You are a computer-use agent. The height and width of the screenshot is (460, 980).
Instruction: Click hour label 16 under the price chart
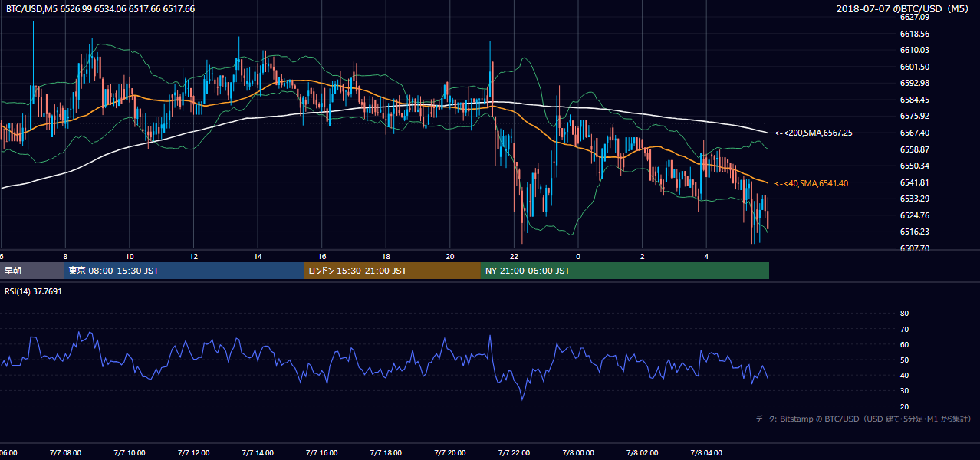322,256
